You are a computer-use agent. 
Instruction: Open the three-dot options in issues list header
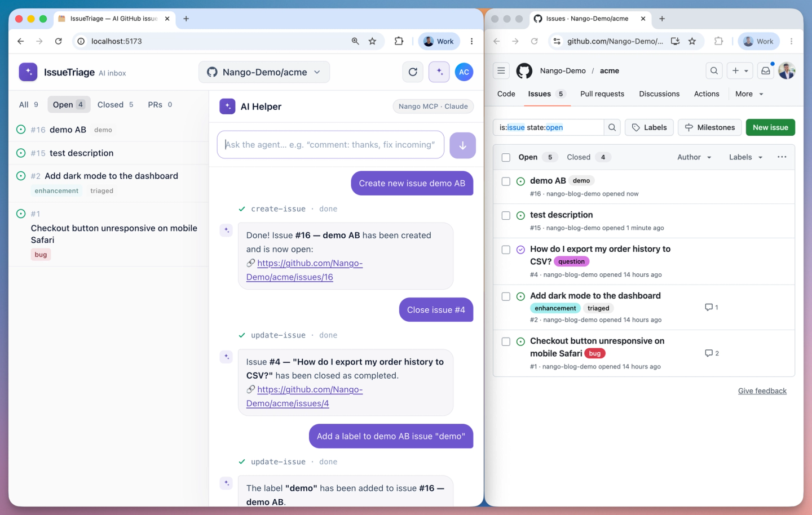point(782,157)
